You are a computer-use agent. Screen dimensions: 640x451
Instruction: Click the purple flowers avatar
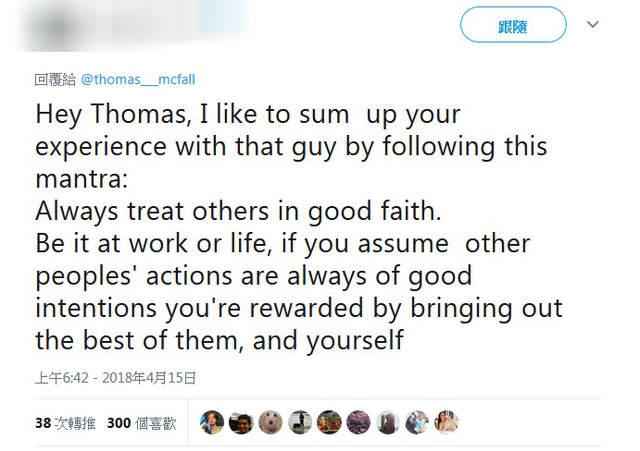(358, 423)
